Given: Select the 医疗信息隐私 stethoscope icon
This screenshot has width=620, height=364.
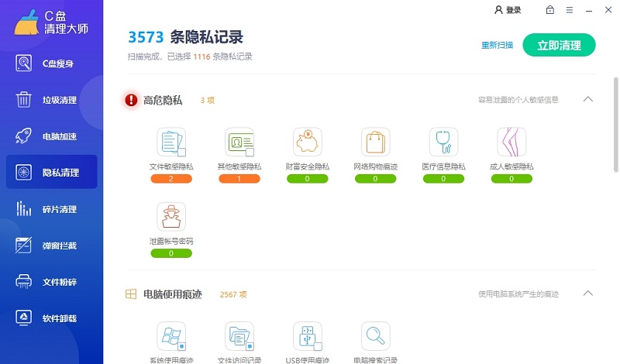Looking at the screenshot, I should 443,142.
